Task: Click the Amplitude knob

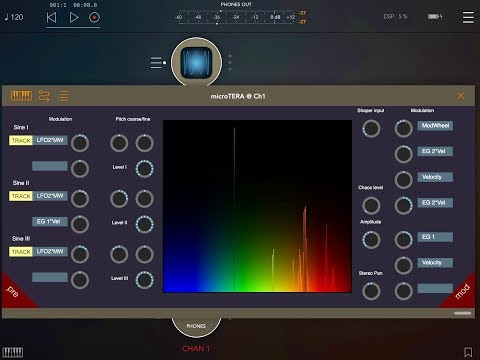Action: pyautogui.click(x=371, y=240)
